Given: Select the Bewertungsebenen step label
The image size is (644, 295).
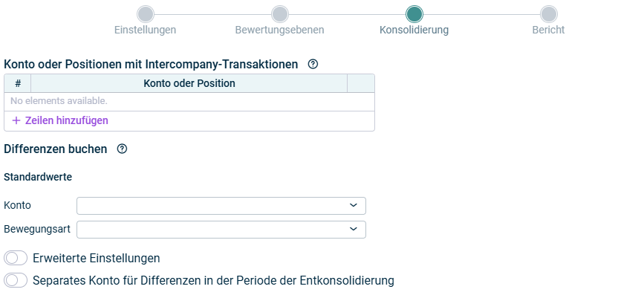Looking at the screenshot, I should click(x=280, y=30).
